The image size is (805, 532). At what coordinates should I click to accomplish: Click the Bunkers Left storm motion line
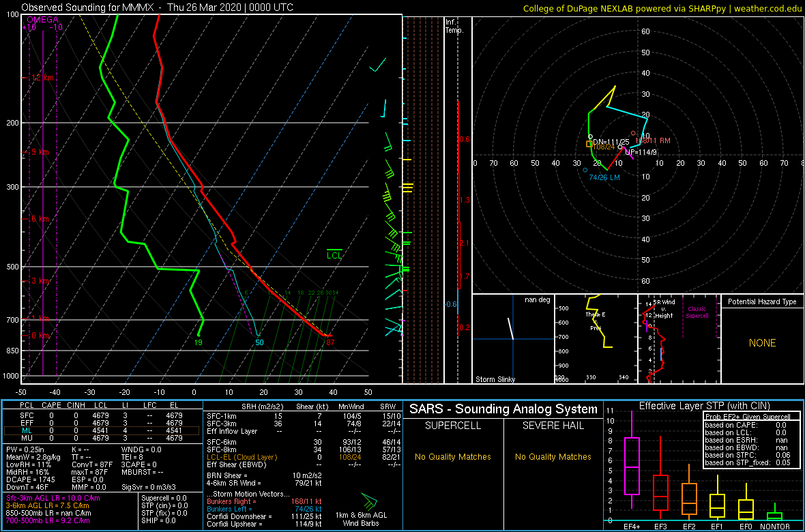click(264, 508)
